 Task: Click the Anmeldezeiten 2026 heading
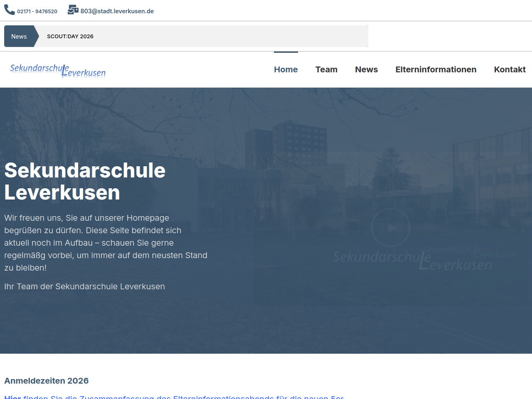coord(47,381)
